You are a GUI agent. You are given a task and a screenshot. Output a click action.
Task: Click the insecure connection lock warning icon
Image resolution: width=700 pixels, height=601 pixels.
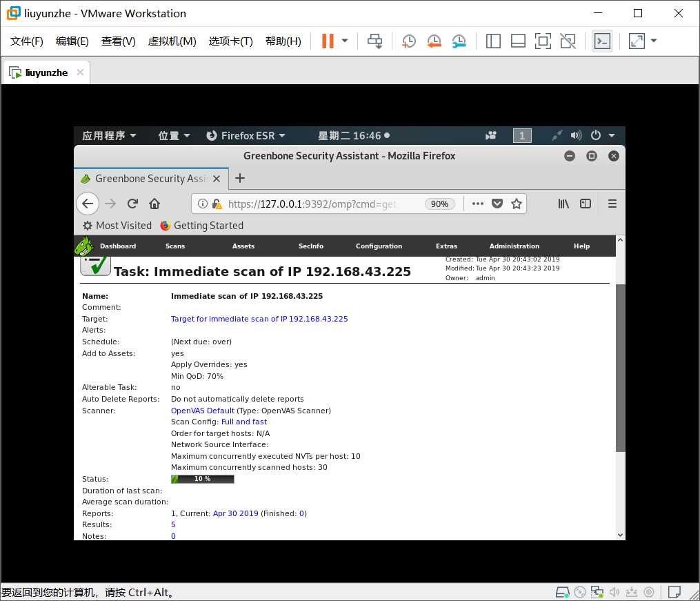click(x=217, y=204)
